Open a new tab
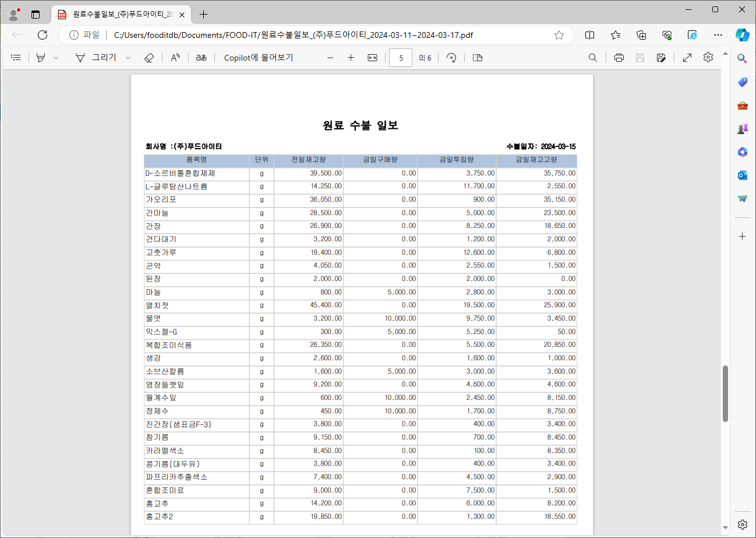The width and height of the screenshot is (756, 538). pos(203,14)
